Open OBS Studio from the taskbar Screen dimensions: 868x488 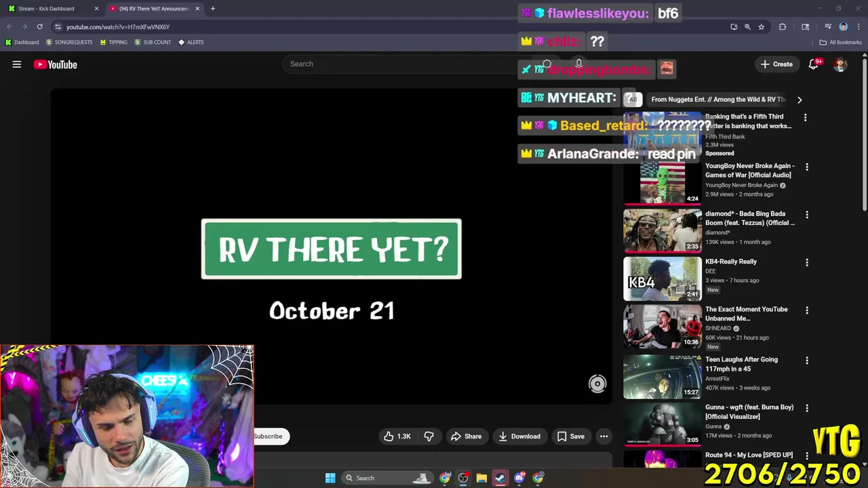pyautogui.click(x=463, y=478)
